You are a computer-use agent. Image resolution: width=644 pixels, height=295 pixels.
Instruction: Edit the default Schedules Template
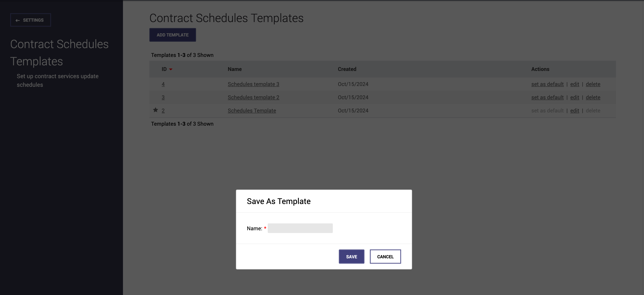tap(575, 111)
